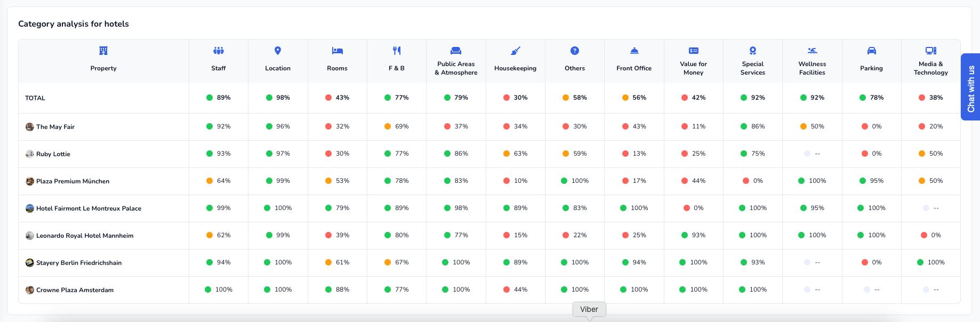Click Ruby Lottie Housekeeping 63%
This screenshot has height=322, width=980.
[521, 154]
